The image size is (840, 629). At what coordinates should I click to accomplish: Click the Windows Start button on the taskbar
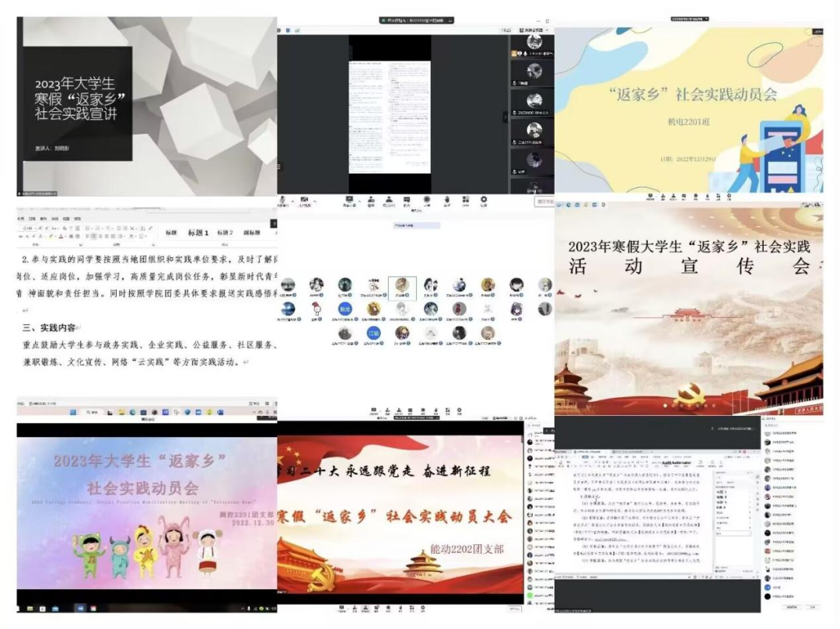click(x=72, y=412)
